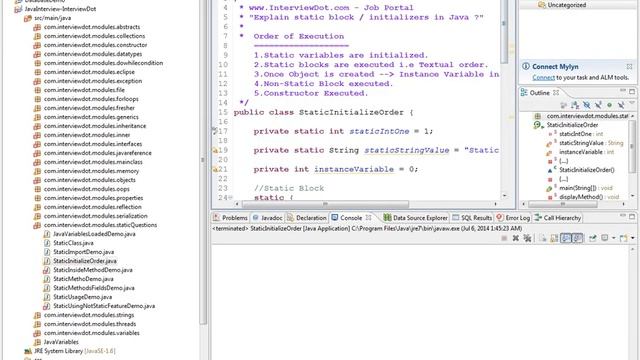
Task: Toggle Hide Non-Public Members in Outline
Action: pyautogui.click(x=609, y=105)
